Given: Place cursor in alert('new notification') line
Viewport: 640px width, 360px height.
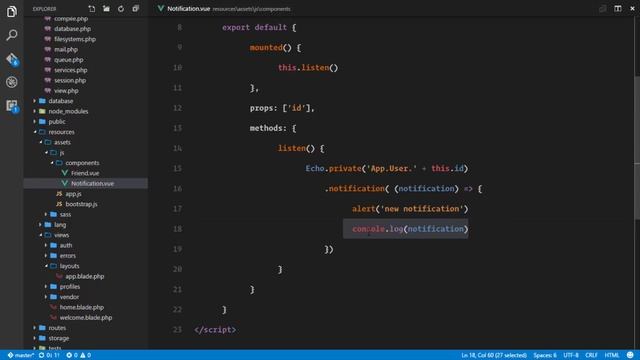Looking at the screenshot, I should (410, 209).
